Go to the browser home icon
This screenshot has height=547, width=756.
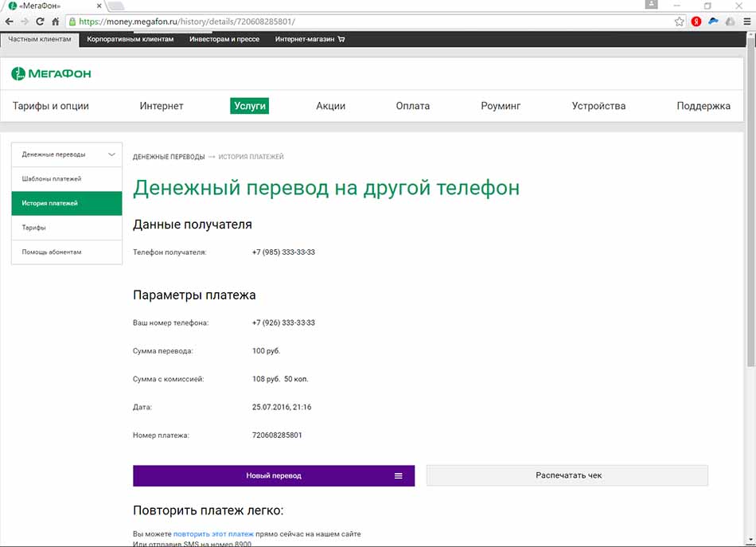click(56, 21)
